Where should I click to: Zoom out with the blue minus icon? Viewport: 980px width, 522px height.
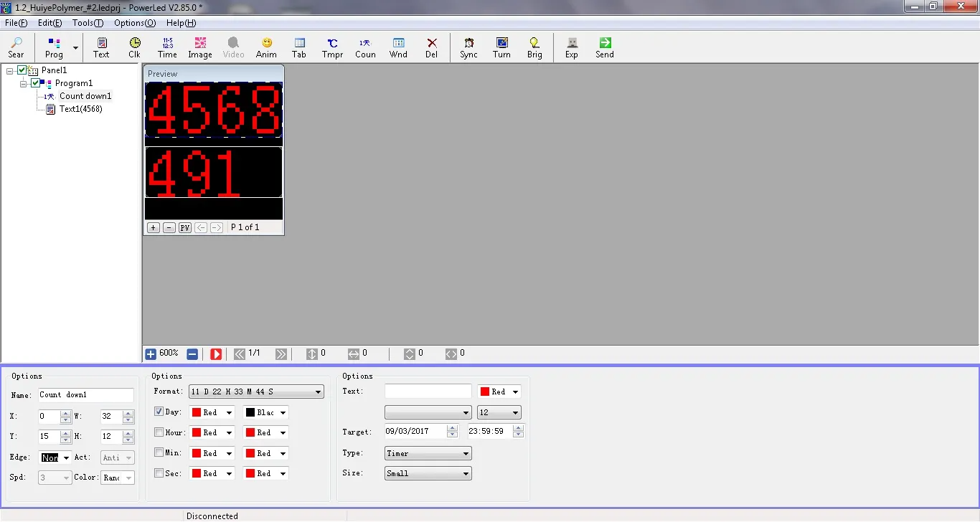point(192,353)
